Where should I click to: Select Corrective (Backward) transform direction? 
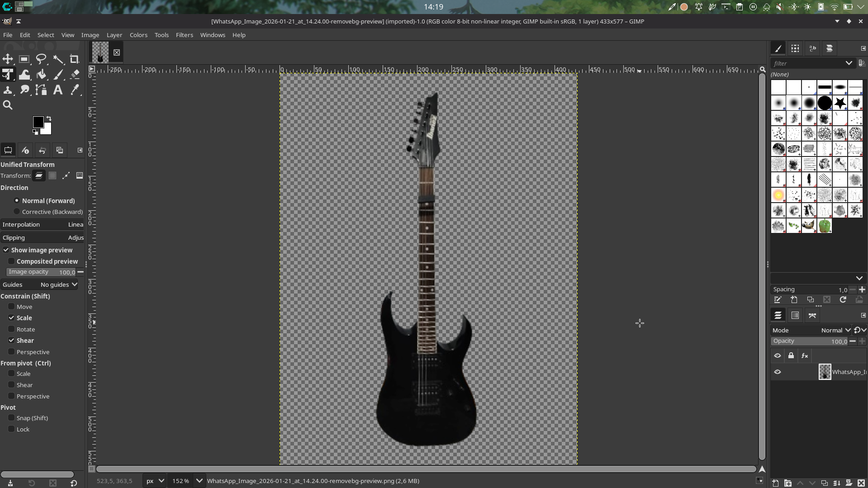[x=17, y=212]
